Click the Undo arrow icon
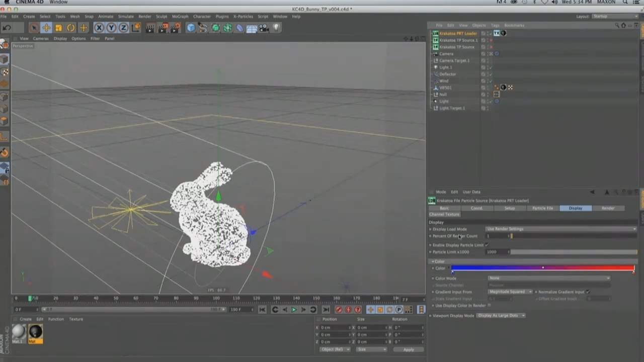This screenshot has height=362, width=644. pyautogui.click(x=7, y=28)
